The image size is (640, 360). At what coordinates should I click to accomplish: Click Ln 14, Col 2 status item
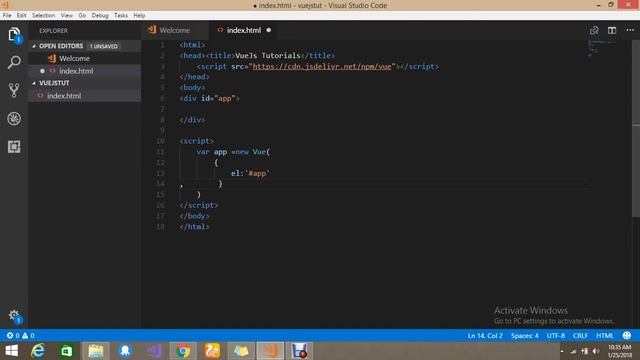pos(485,336)
